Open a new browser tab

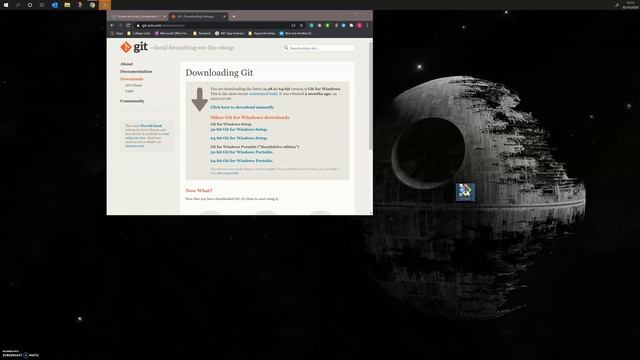click(x=234, y=16)
